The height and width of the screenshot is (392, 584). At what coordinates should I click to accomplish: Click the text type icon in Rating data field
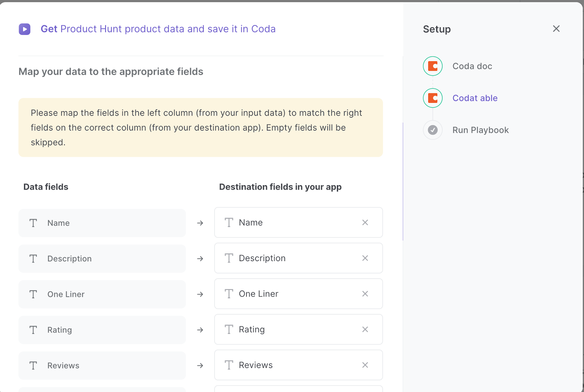[33, 330]
